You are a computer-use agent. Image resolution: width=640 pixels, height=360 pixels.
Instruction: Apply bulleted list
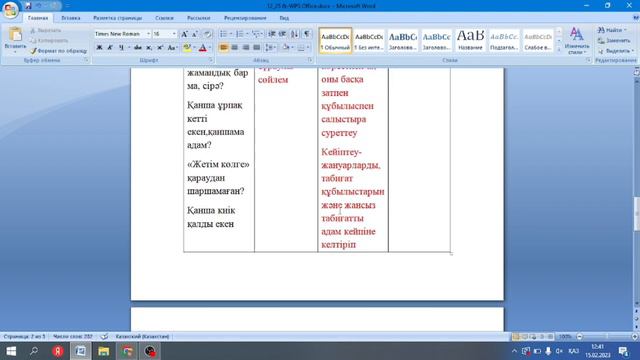coord(224,34)
